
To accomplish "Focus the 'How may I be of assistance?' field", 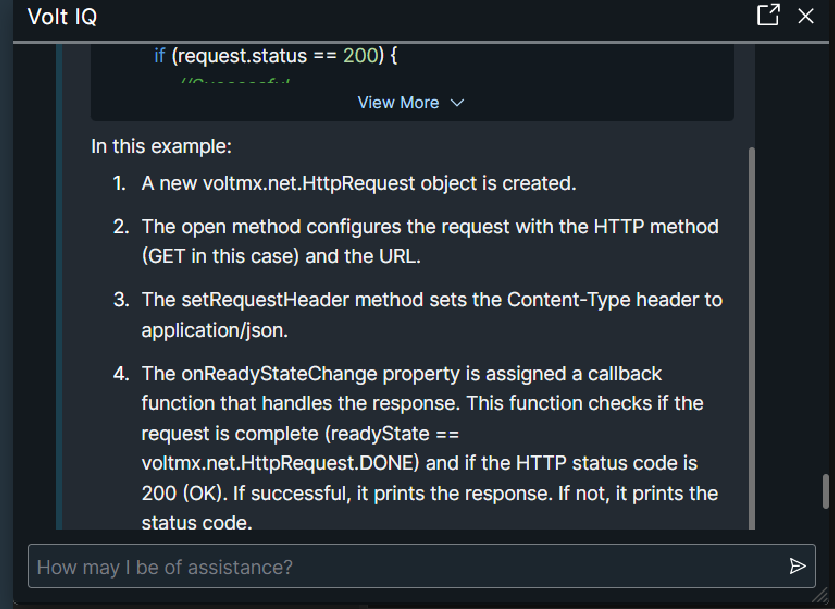I will coord(400,567).
